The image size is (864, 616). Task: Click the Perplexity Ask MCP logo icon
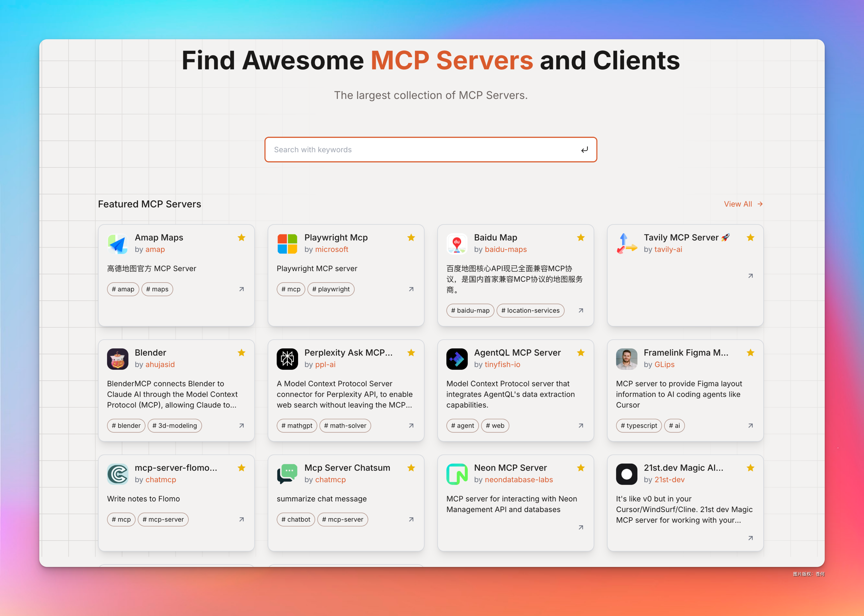287,358
